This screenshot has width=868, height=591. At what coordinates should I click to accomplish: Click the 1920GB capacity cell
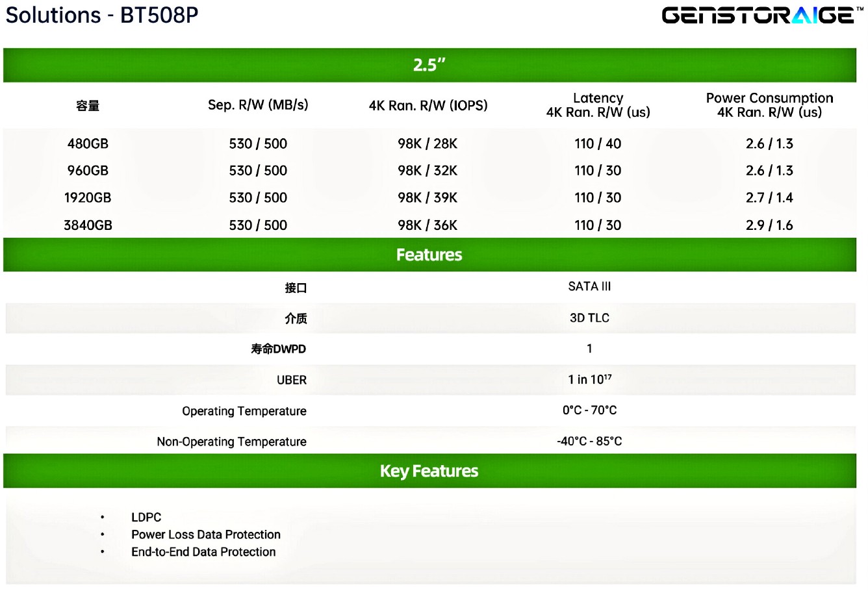click(88, 198)
